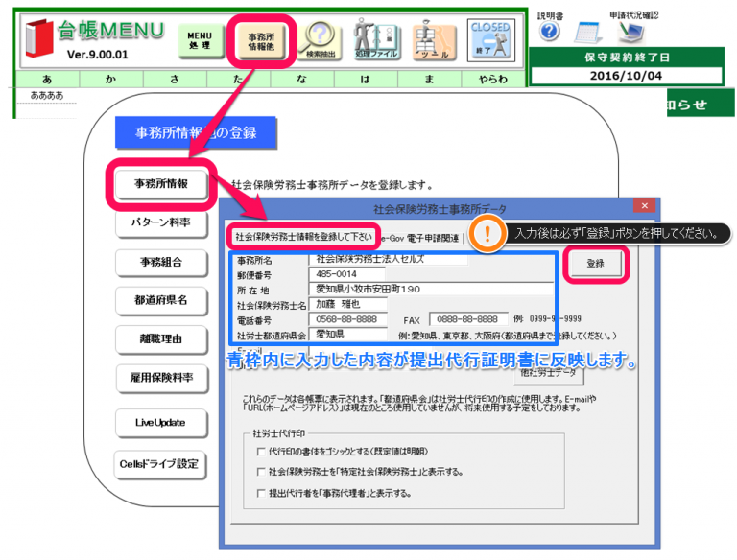Click the 事務所名 input field
Image resolution: width=737 pixels, height=560 pixels.
[389, 259]
